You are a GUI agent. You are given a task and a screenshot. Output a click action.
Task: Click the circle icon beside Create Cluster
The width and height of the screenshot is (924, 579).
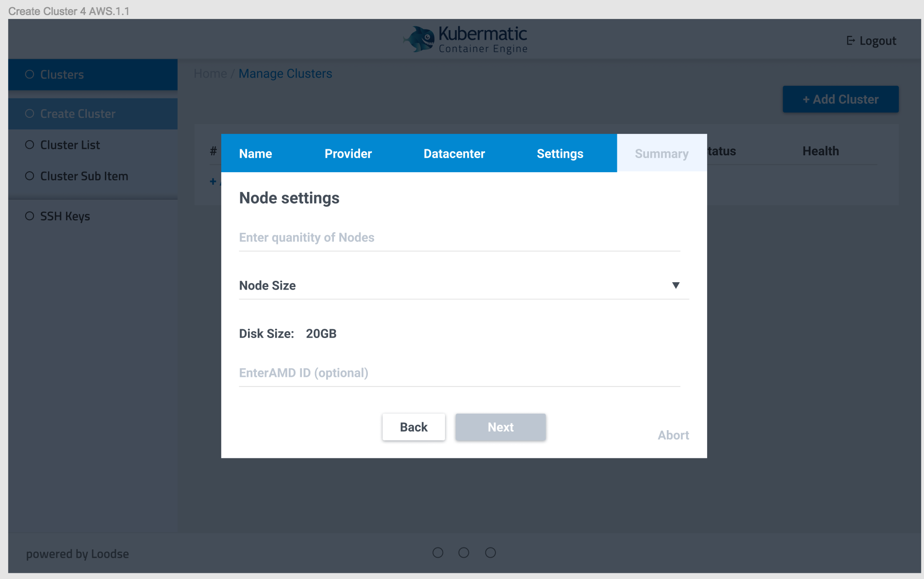30,113
